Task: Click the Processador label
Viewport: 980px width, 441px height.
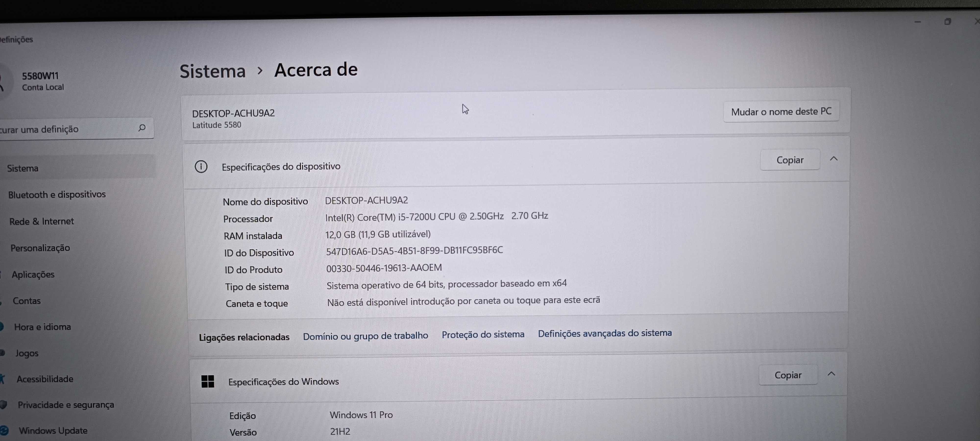Action: pos(248,219)
